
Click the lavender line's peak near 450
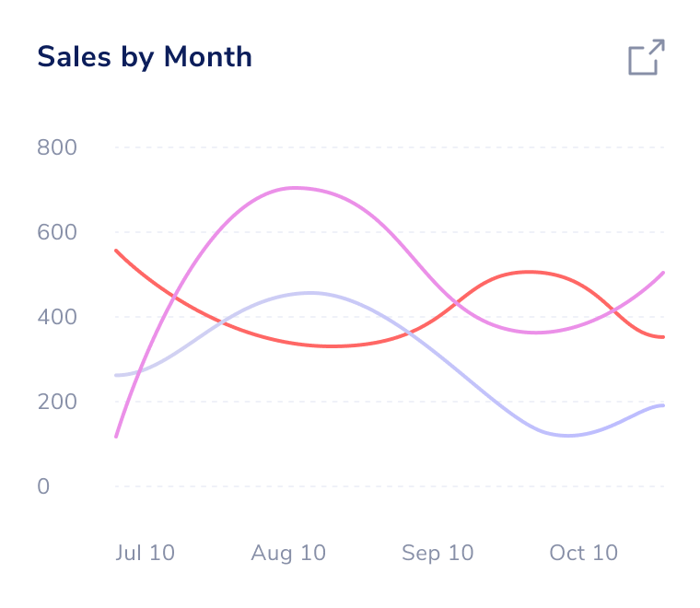pyautogui.click(x=309, y=293)
